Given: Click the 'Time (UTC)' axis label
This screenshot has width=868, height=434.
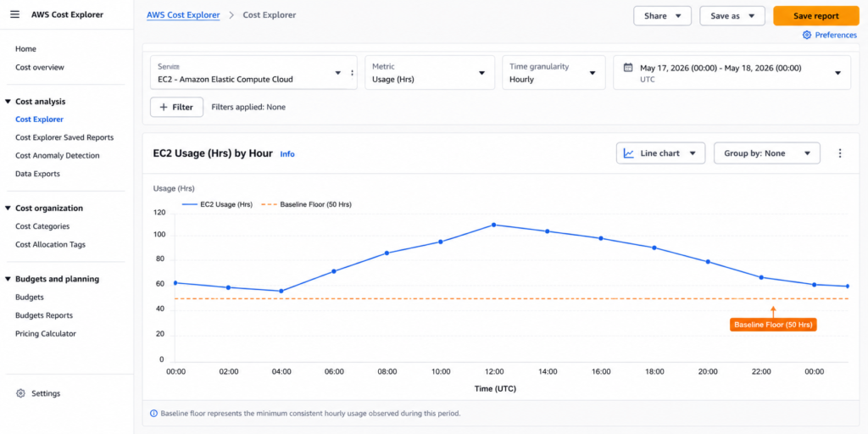Looking at the screenshot, I should tap(495, 389).
